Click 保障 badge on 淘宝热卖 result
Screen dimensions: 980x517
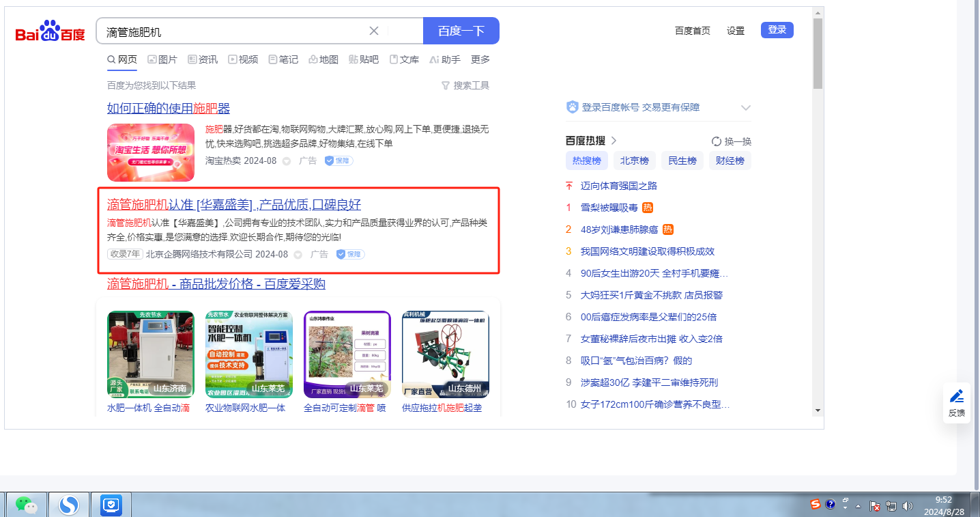tap(338, 160)
